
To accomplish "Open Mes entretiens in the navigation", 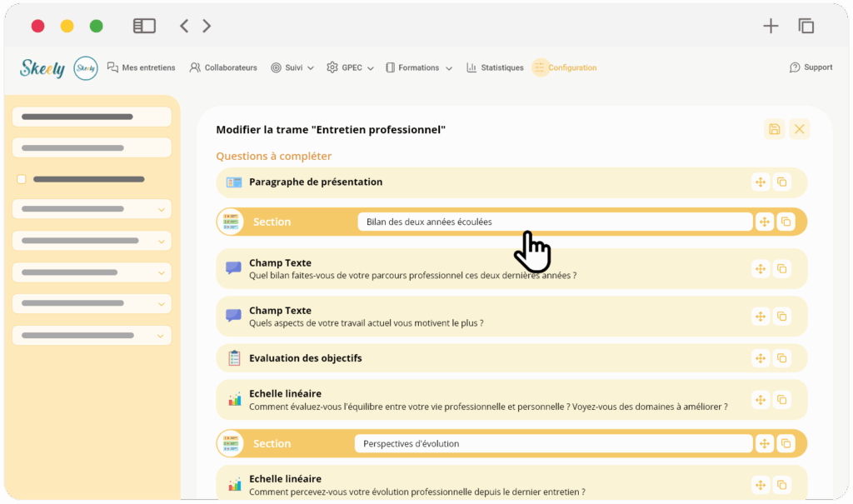I will [x=142, y=67].
